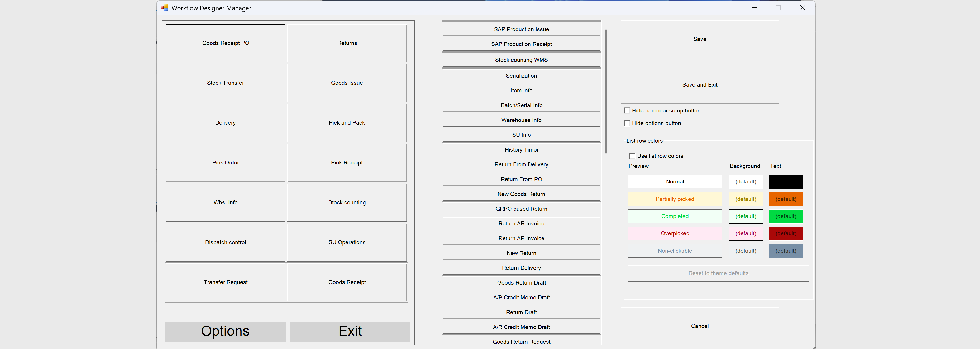Viewport: 980px width, 349px height.
Task: Click the Partially picked preview box
Action: 675,199
